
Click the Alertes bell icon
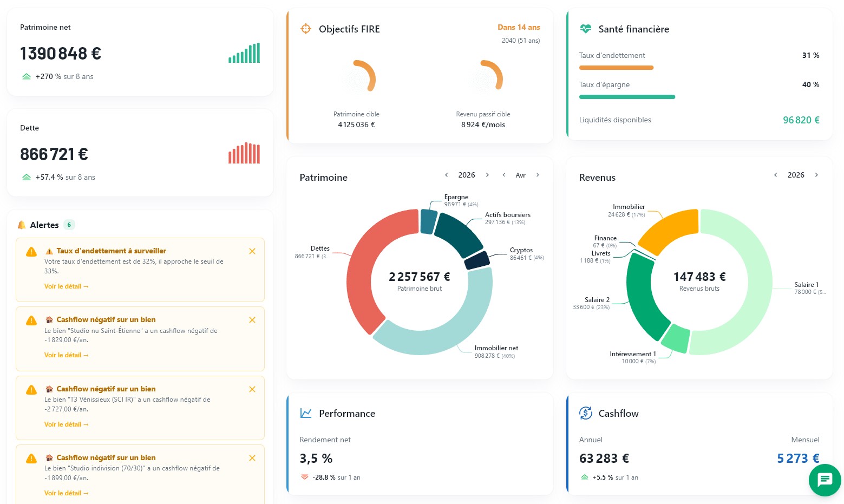(x=22, y=225)
